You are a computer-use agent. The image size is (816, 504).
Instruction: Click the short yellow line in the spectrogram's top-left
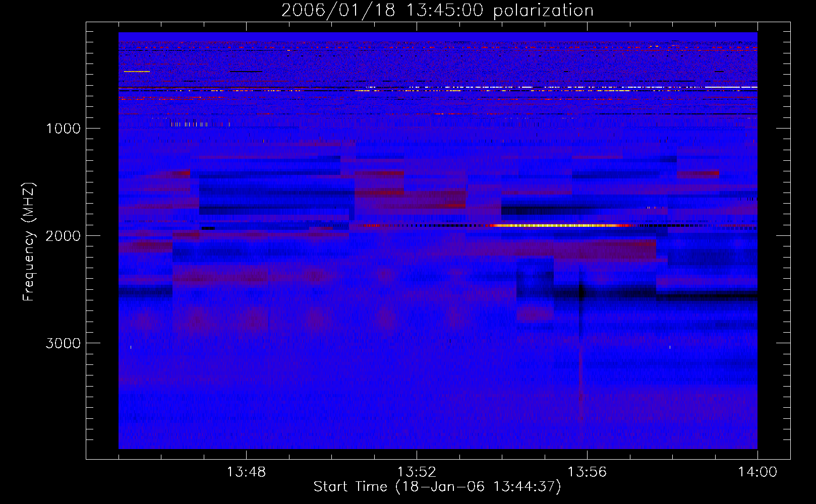137,72
